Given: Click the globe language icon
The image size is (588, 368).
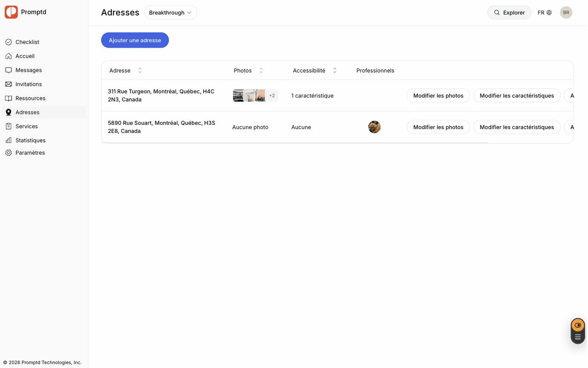Looking at the screenshot, I should click(x=549, y=12).
